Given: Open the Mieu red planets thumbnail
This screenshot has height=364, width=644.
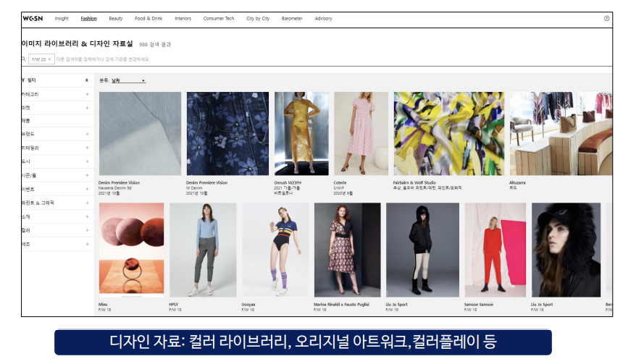Looking at the screenshot, I should (131, 250).
